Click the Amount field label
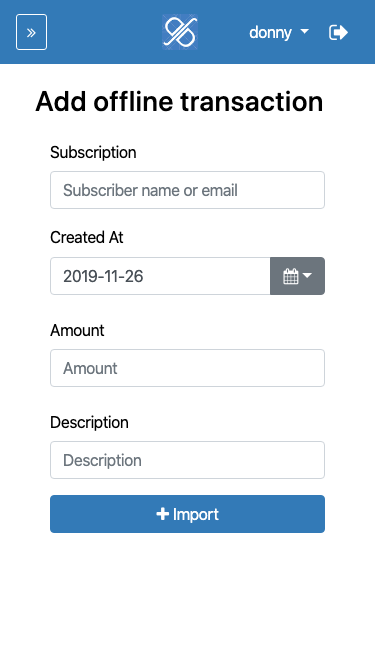375x667 pixels. (x=77, y=330)
